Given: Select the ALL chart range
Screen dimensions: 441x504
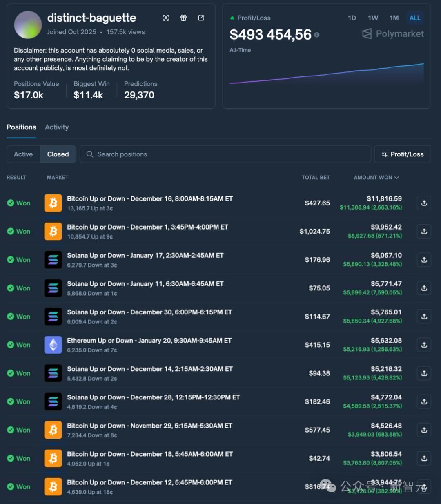Looking at the screenshot, I should 415,18.
